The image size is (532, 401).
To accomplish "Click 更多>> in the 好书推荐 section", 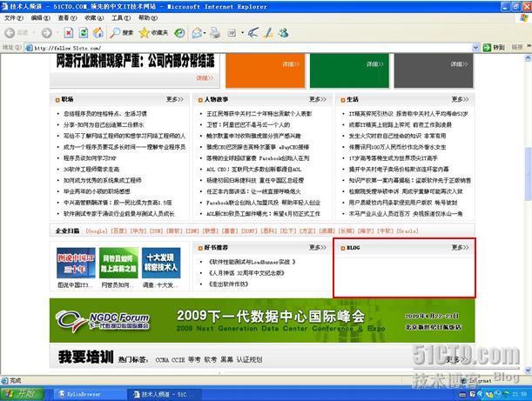I will click(318, 247).
